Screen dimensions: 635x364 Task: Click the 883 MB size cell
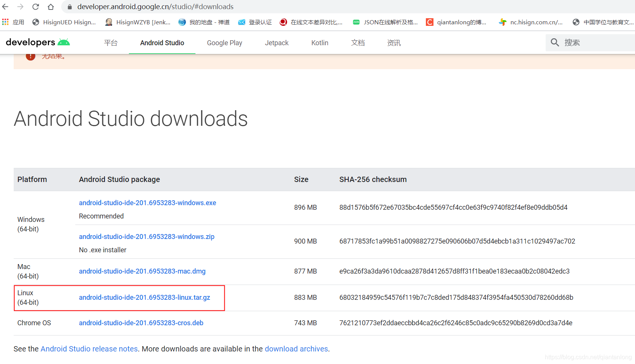pyautogui.click(x=305, y=298)
